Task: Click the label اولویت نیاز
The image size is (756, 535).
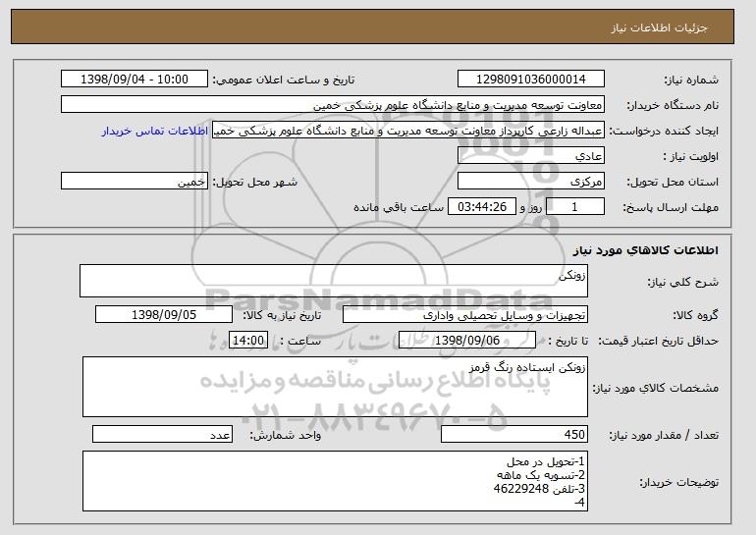Action: 690,156
